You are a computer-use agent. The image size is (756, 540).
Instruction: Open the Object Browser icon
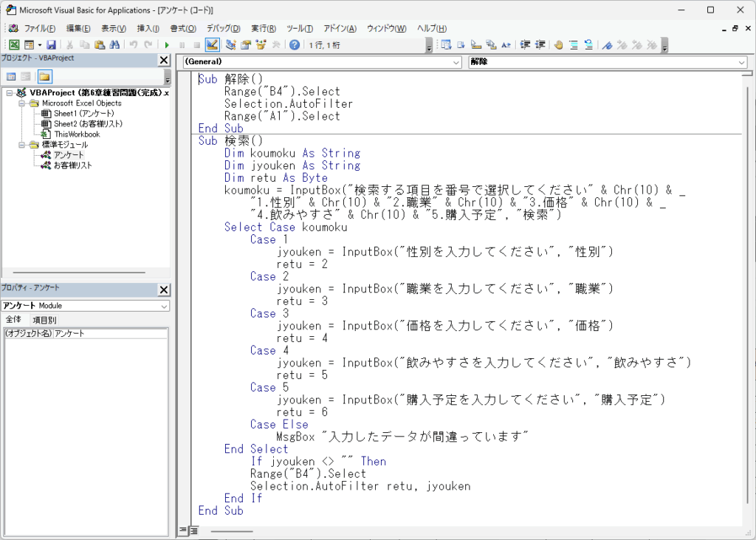(261, 45)
